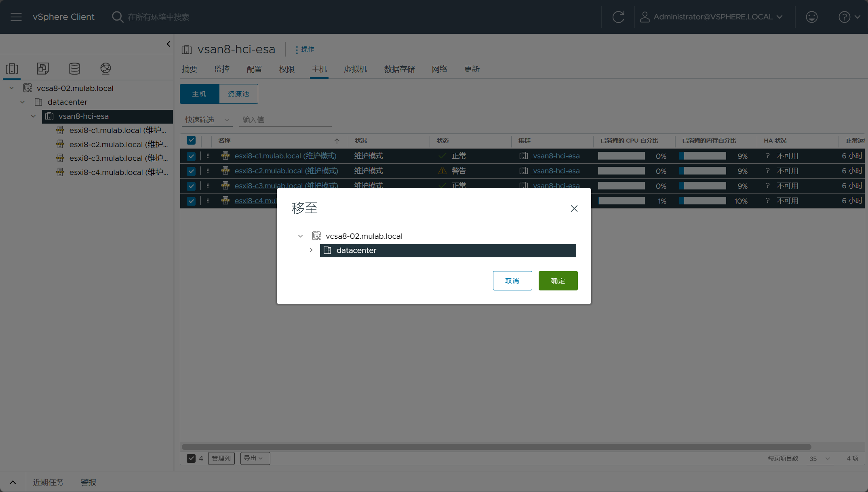The width and height of the screenshot is (868, 492).
Task: Open the 操作 actions menu
Action: click(305, 49)
